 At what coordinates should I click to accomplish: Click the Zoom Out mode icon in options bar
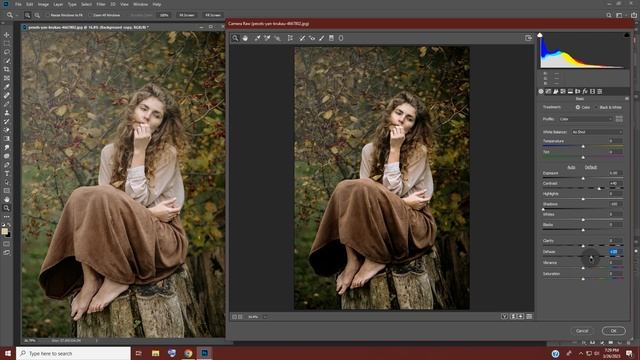click(37, 15)
